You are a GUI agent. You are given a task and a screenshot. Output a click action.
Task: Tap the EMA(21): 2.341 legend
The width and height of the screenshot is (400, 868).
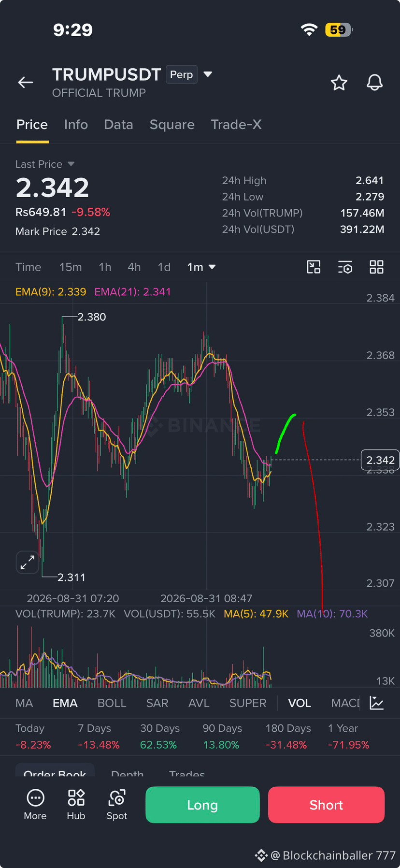tap(132, 292)
